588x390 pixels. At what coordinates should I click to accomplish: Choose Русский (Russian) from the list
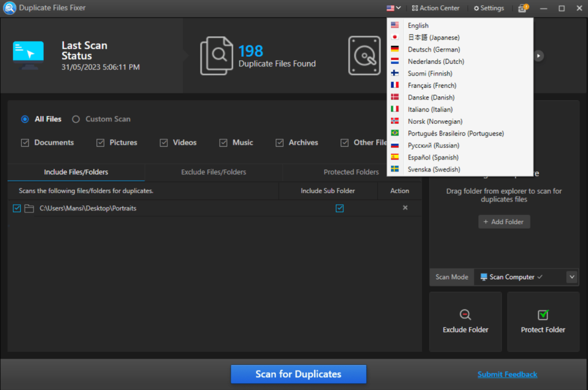click(x=460, y=145)
